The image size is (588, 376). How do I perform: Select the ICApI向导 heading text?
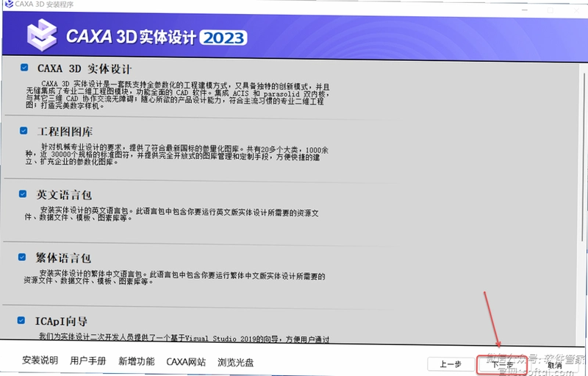click(61, 322)
